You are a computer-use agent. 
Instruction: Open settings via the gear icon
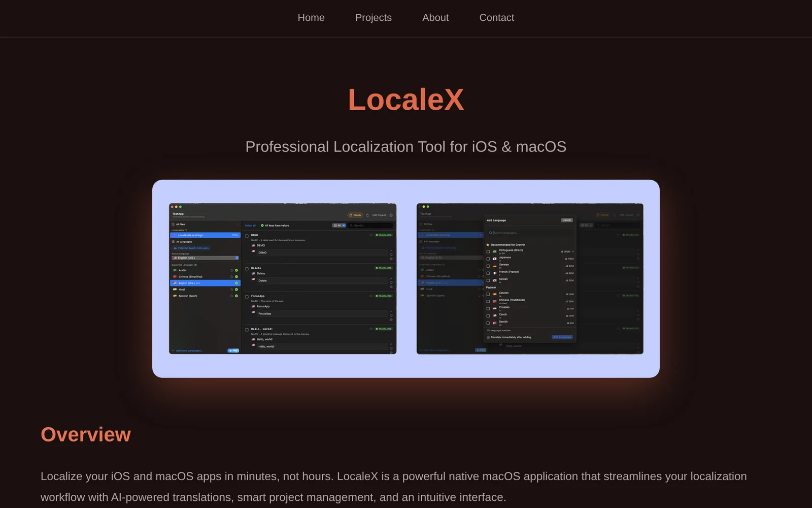coord(391,215)
